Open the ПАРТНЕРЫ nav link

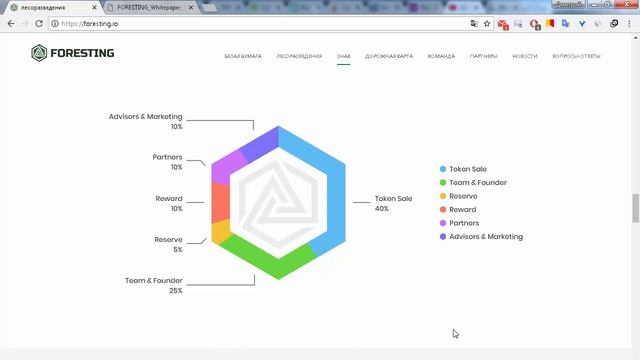(484, 56)
